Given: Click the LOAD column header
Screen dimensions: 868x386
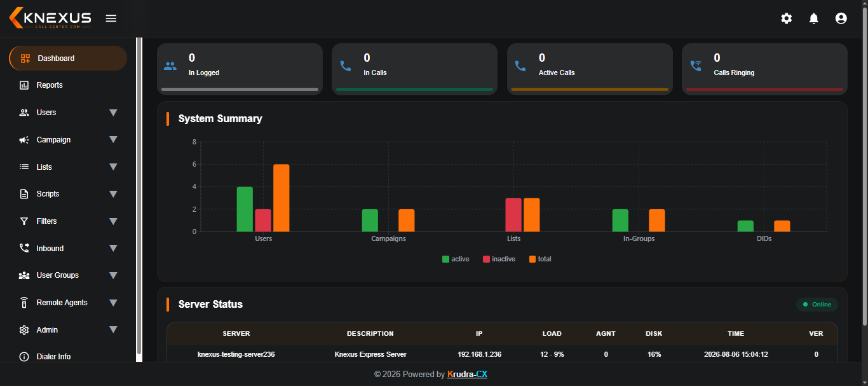Looking at the screenshot, I should point(552,333).
